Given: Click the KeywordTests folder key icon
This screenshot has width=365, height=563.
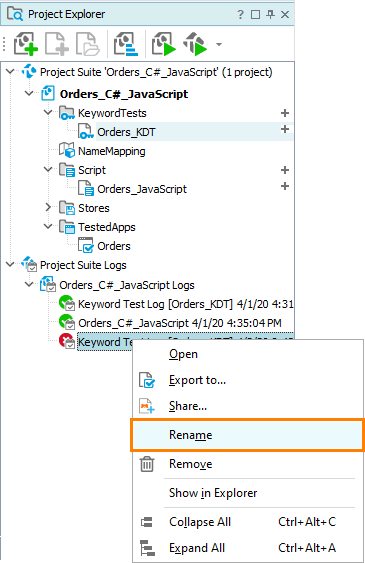Looking at the screenshot, I should [67, 113].
